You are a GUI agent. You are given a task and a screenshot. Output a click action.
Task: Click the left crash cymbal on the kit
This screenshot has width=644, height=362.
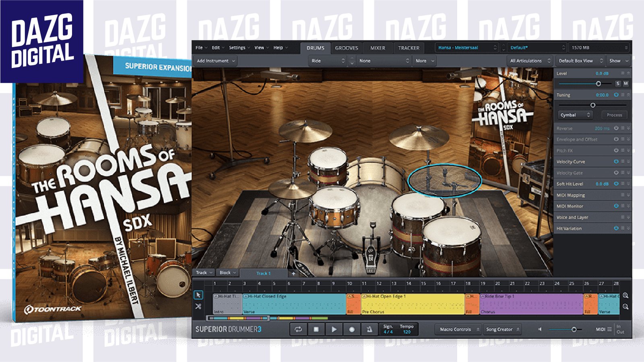pyautogui.click(x=305, y=131)
